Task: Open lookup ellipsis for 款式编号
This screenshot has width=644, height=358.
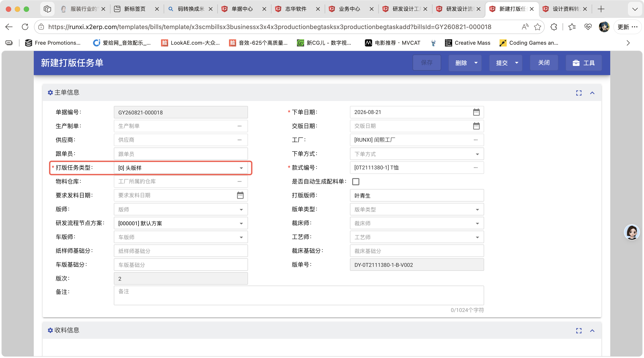Action: [475, 167]
